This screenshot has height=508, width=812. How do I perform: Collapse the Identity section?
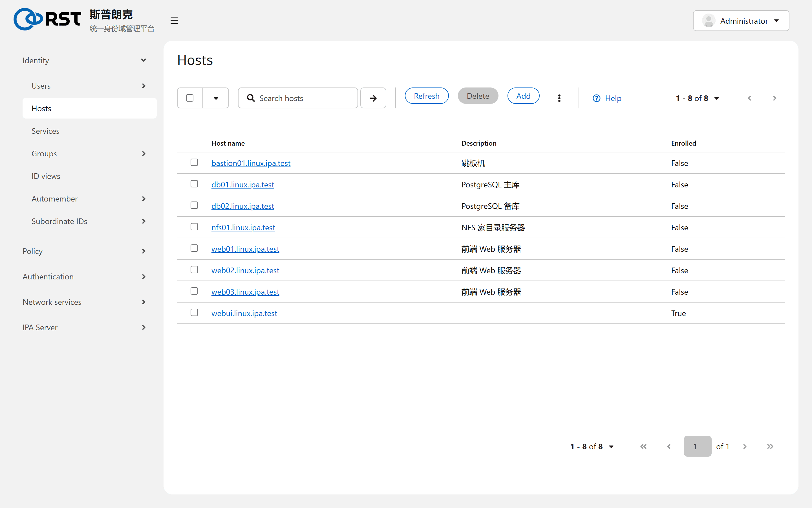(x=85, y=60)
